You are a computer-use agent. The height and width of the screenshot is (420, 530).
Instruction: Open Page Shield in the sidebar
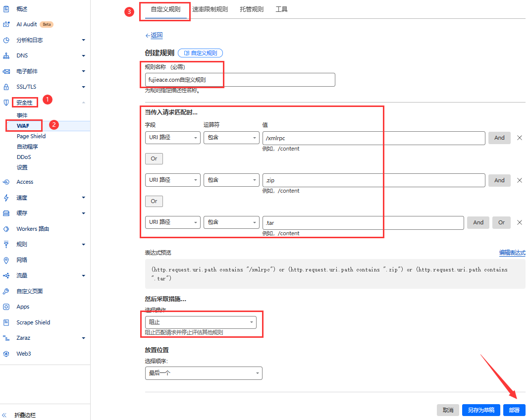point(31,136)
